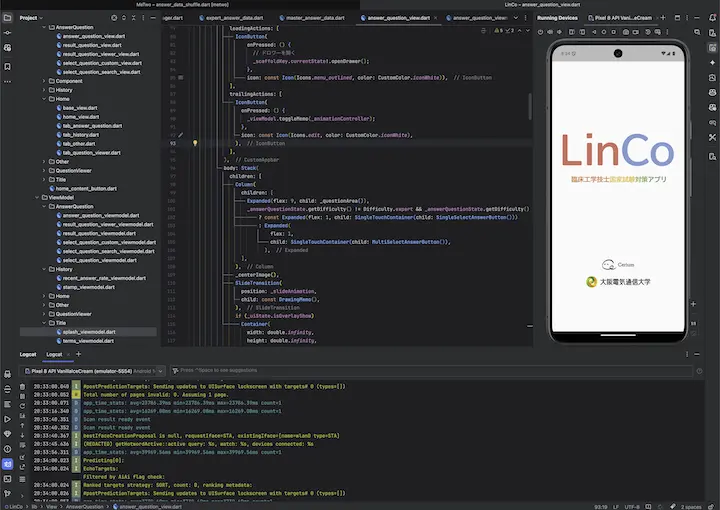Open Notifications bell icon

click(712, 18)
